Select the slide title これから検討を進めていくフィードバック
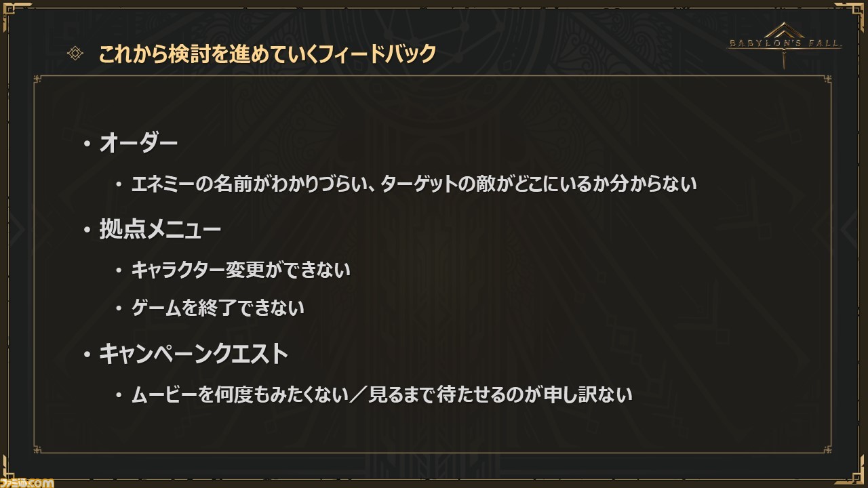This screenshot has height=488, width=868. point(267,54)
